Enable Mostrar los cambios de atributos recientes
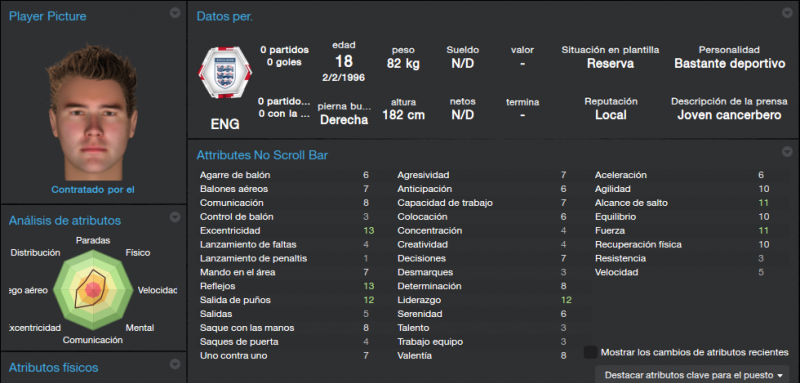The image size is (800, 383). (591, 352)
